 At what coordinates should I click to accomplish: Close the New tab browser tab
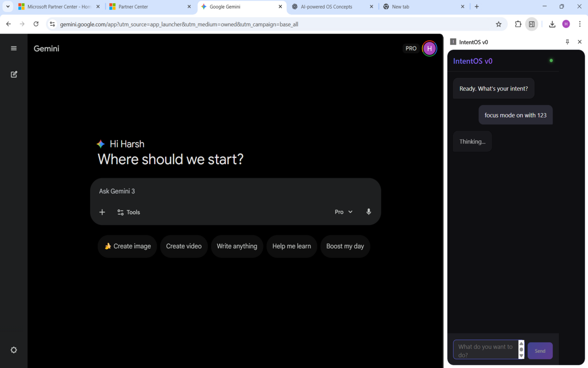[463, 7]
